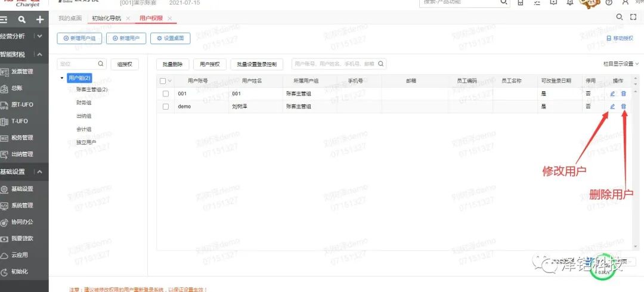Screen dimensions: 644x292
Task: Delete user demo with the trash icon
Action: [624, 106]
